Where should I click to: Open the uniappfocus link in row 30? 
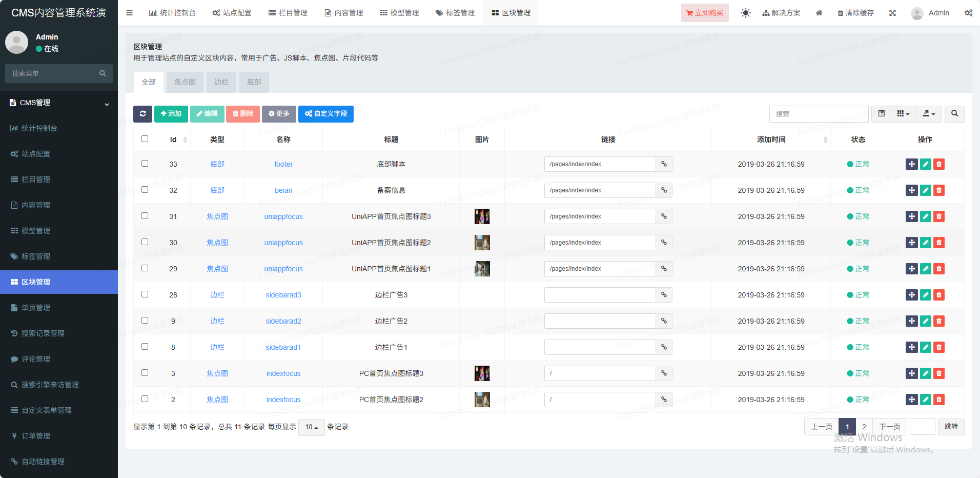tap(283, 243)
